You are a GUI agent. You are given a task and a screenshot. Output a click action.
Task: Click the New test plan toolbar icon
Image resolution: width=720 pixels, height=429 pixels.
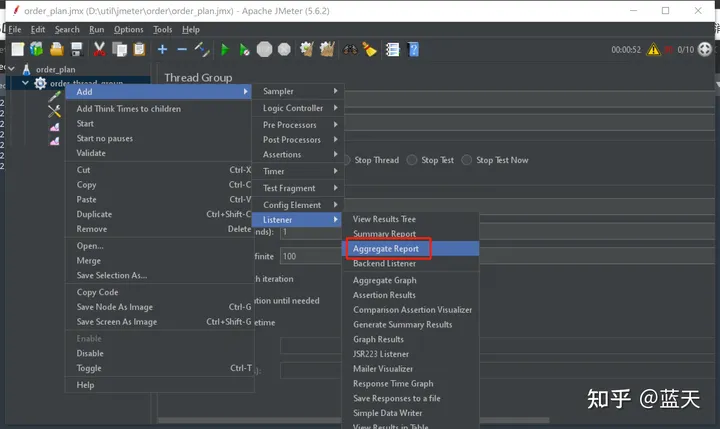(x=17, y=49)
